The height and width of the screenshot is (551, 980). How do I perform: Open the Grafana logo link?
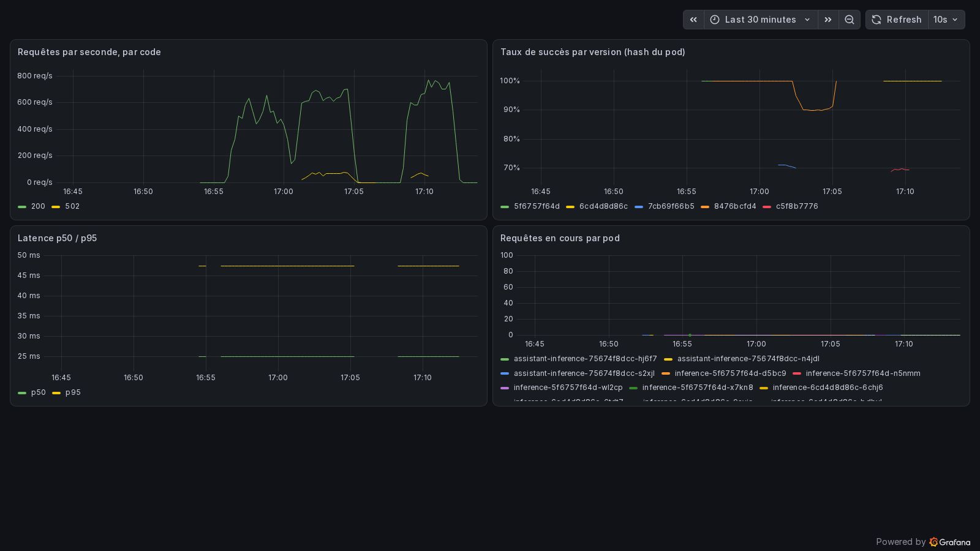tap(950, 542)
